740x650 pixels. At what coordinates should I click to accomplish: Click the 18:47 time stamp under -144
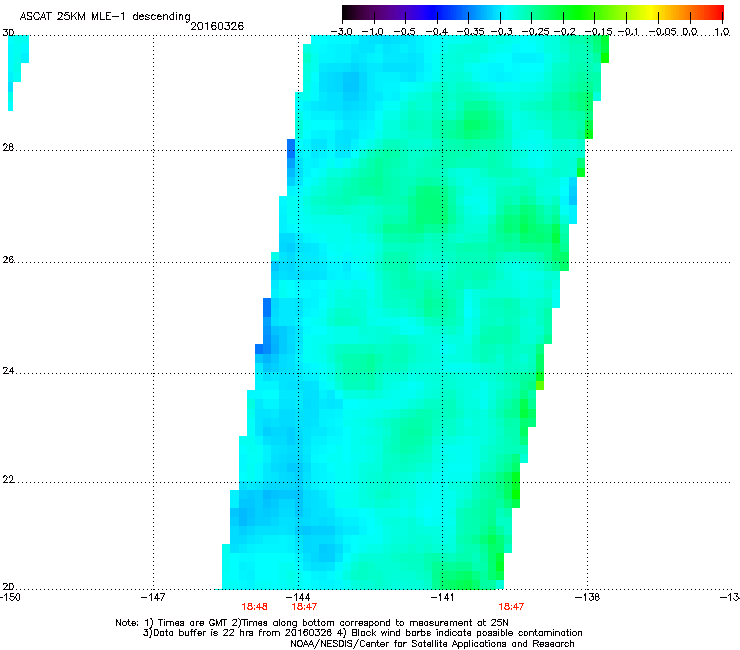coord(304,607)
